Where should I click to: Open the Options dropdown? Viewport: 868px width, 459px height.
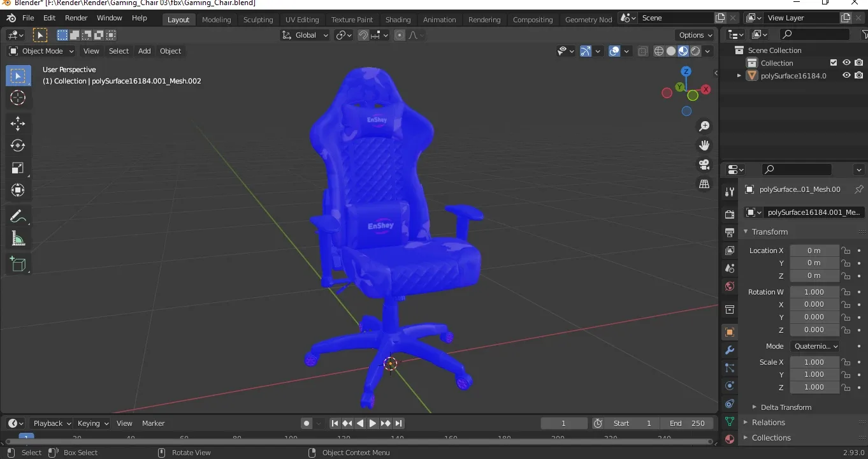coord(695,35)
